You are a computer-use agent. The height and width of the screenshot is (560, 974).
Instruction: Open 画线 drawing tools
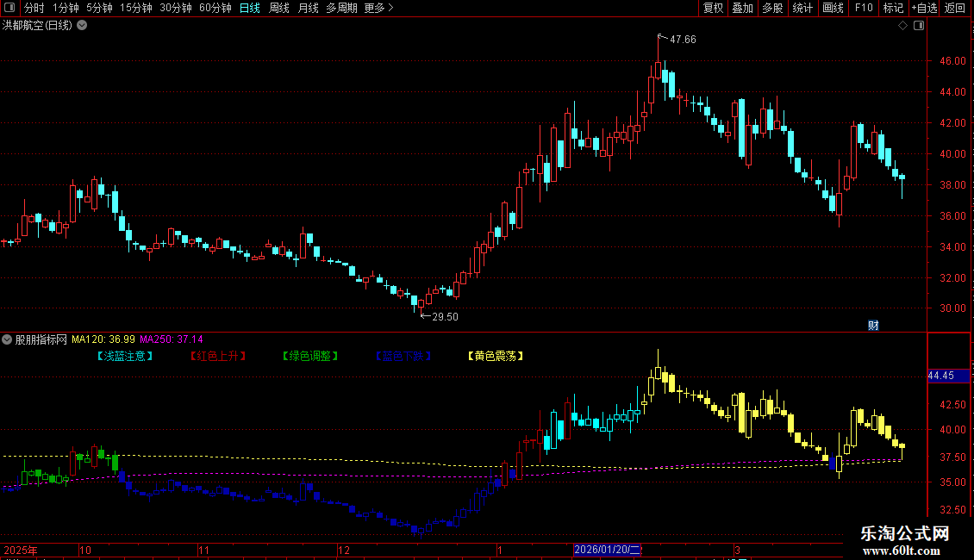(x=833, y=8)
